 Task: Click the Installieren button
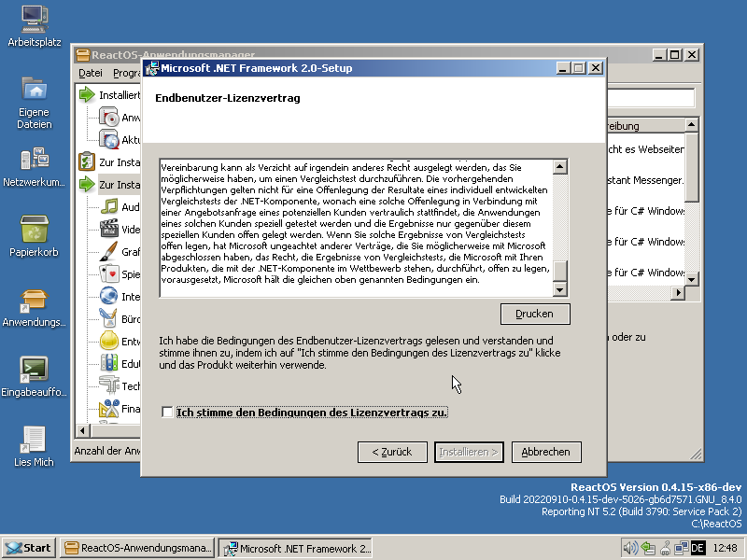pyautogui.click(x=469, y=452)
